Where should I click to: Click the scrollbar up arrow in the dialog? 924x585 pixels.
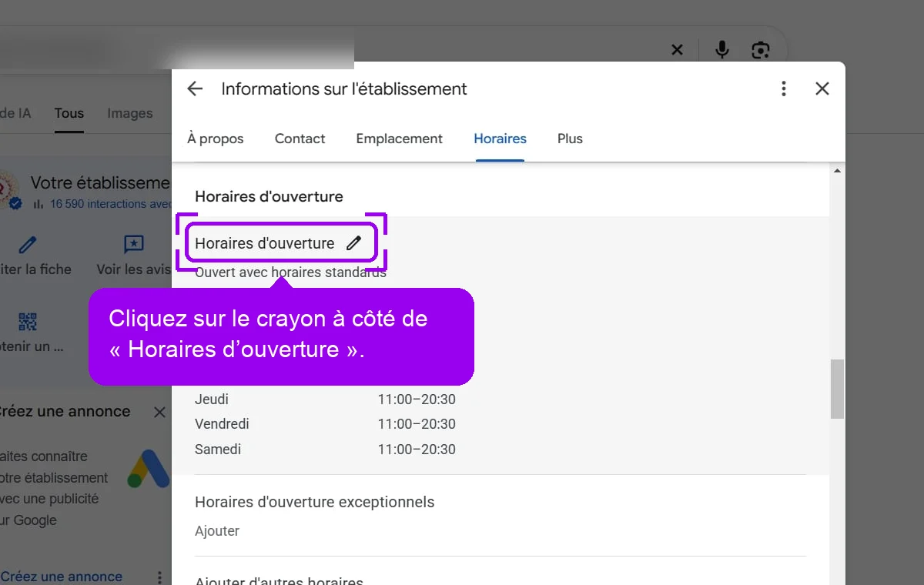click(837, 170)
